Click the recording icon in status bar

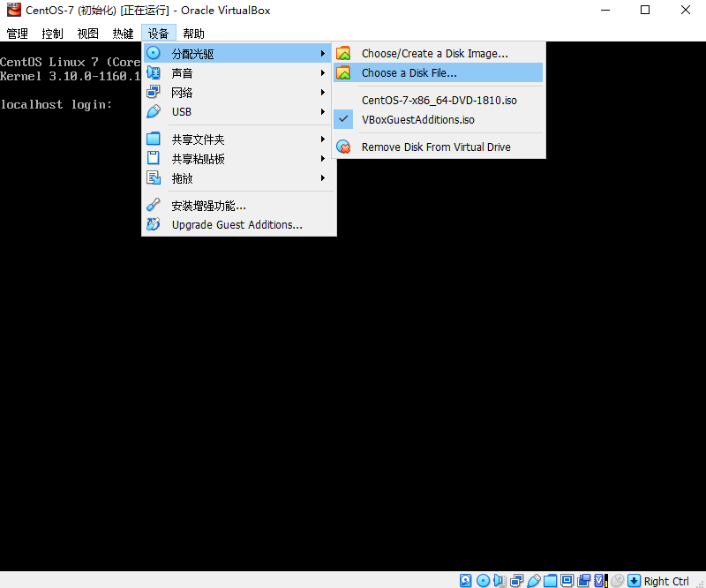pos(584,580)
